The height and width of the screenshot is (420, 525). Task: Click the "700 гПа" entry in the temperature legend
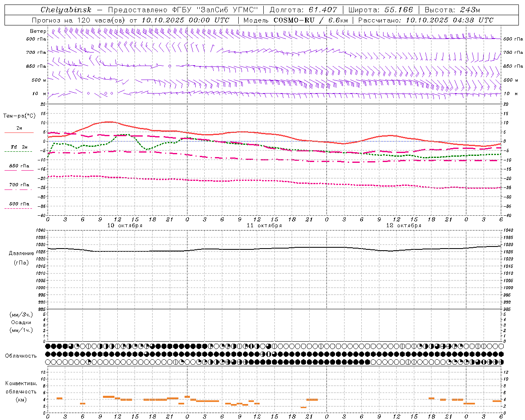tap(19, 185)
